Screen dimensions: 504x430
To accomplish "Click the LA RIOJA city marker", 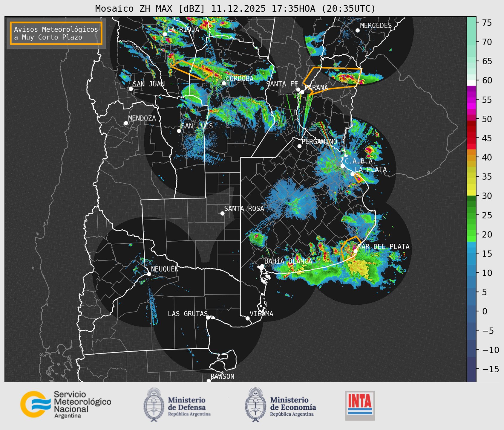I will pyautogui.click(x=165, y=34).
